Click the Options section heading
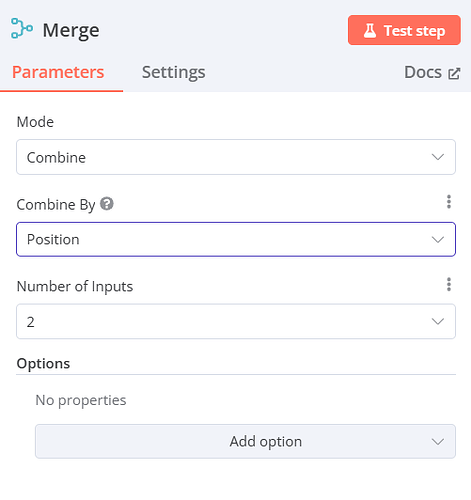This screenshot has width=471, height=500. click(43, 363)
